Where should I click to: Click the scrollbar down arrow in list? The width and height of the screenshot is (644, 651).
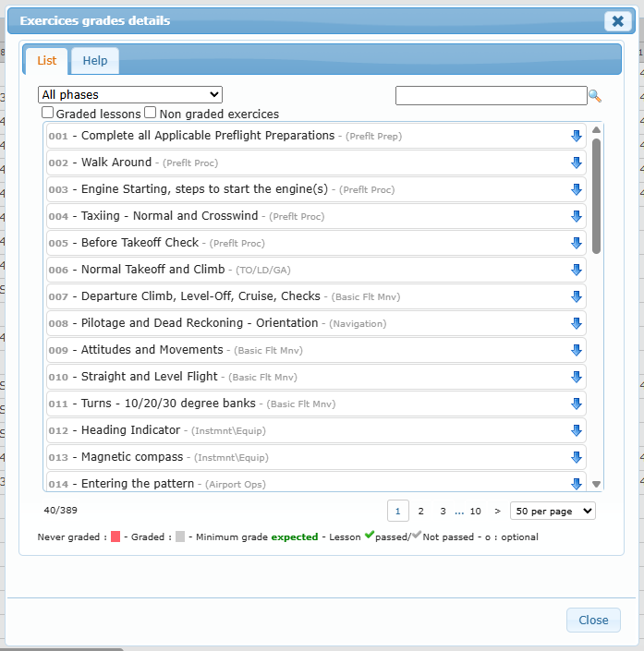point(596,484)
